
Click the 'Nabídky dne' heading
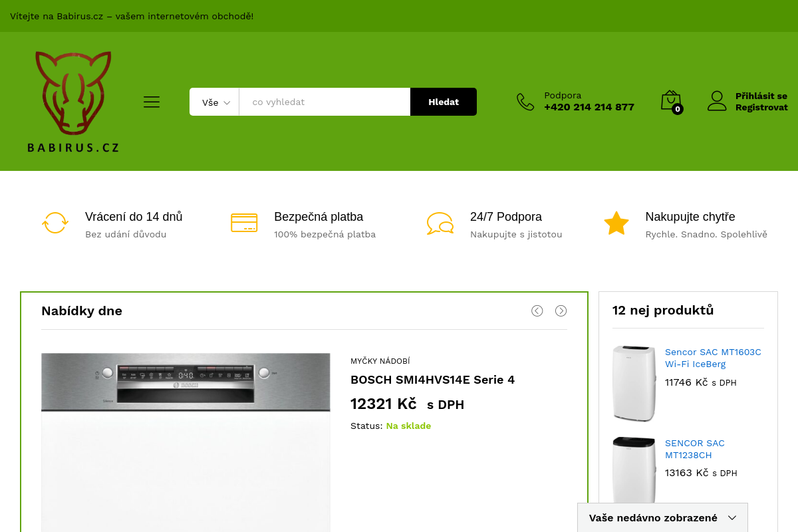82,311
